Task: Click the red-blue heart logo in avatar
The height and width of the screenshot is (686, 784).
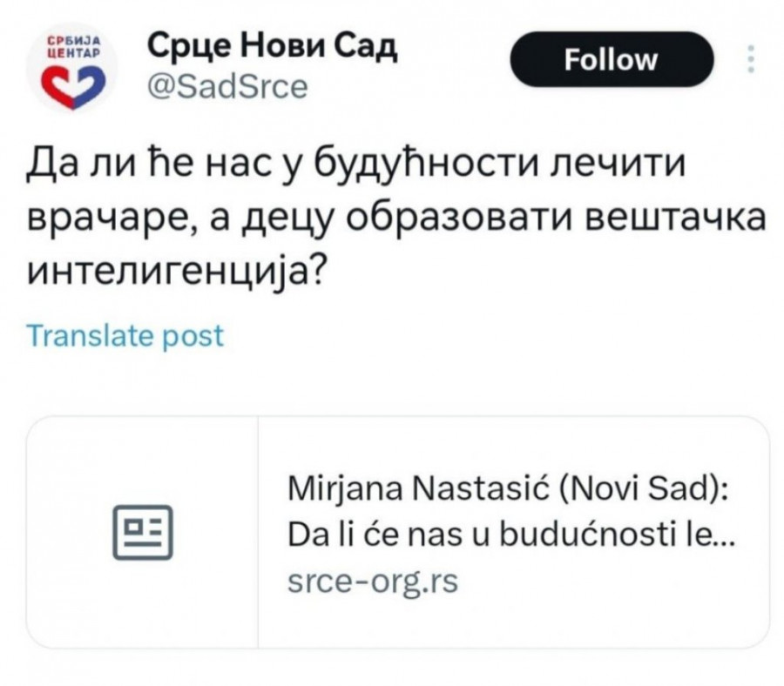Action: (x=75, y=83)
